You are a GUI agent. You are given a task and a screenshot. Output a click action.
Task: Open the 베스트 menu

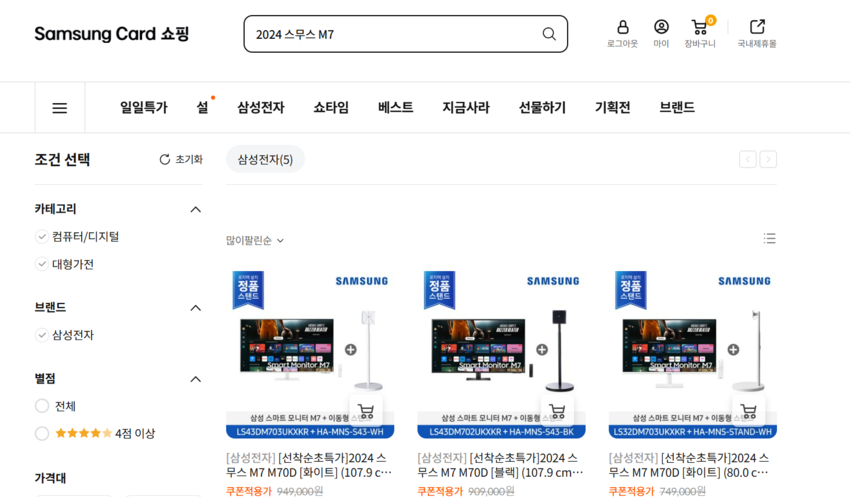(396, 107)
